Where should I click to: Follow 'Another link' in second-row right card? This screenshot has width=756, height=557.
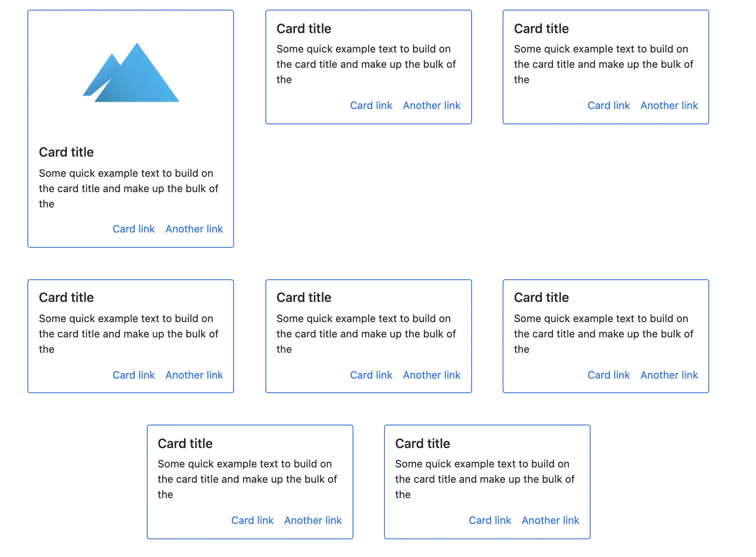click(669, 375)
